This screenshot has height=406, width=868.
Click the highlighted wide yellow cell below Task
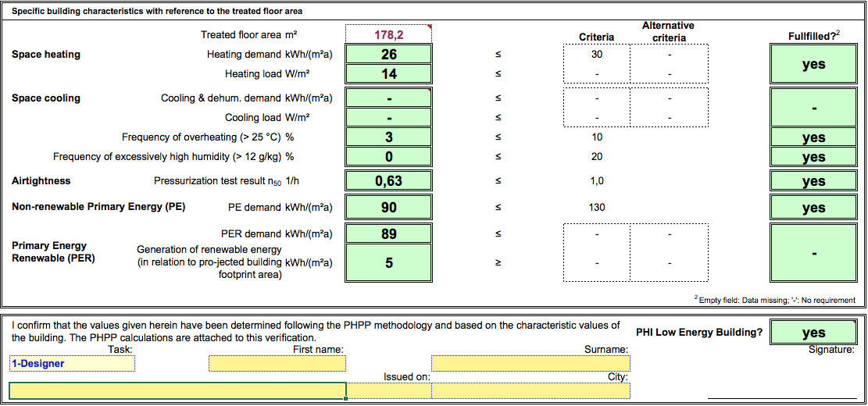pyautogui.click(x=177, y=390)
